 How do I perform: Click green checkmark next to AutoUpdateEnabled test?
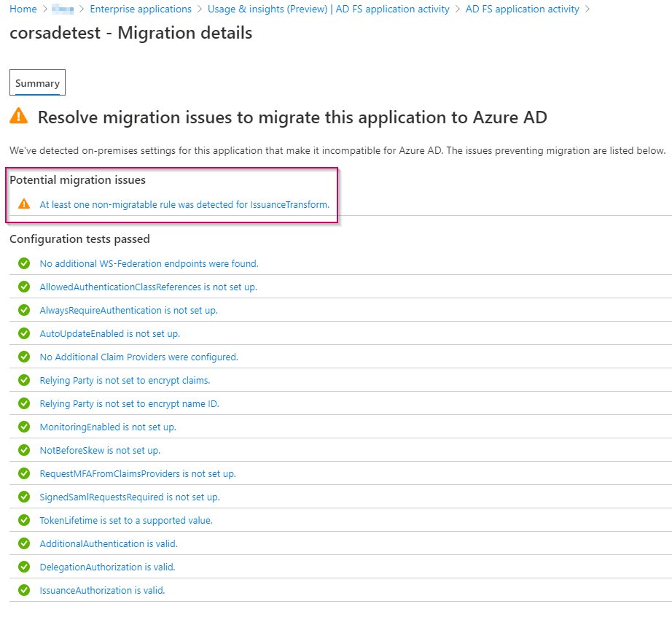[24, 333]
